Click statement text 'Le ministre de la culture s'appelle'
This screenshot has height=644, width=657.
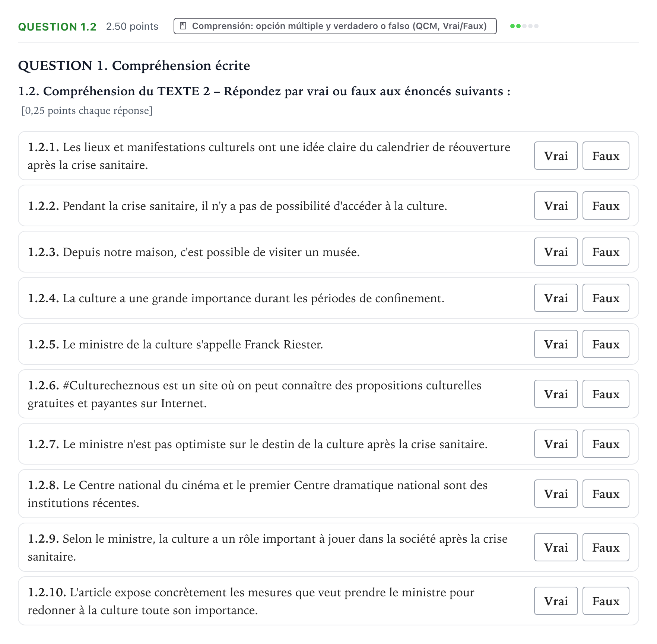pyautogui.click(x=152, y=344)
